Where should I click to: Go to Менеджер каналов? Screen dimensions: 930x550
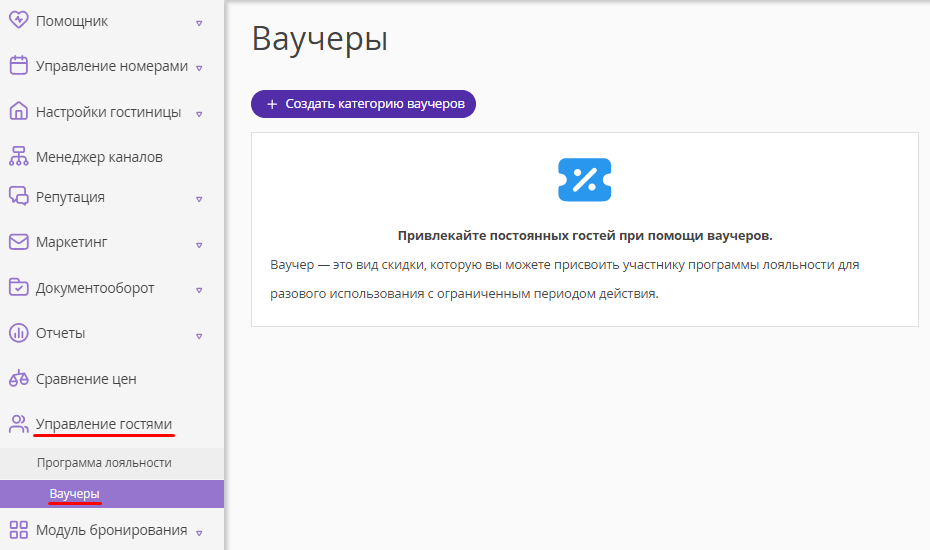coord(99,157)
